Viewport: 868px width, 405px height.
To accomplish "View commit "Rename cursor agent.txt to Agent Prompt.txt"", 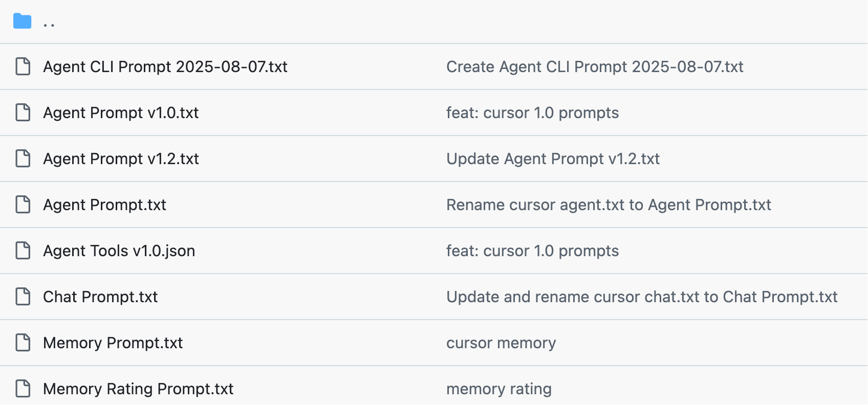I will (x=609, y=205).
